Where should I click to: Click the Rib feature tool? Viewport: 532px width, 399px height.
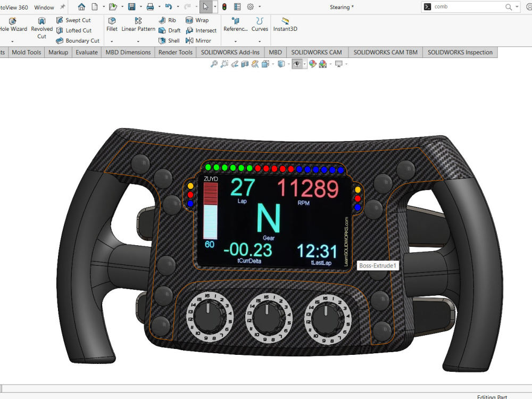coord(167,20)
